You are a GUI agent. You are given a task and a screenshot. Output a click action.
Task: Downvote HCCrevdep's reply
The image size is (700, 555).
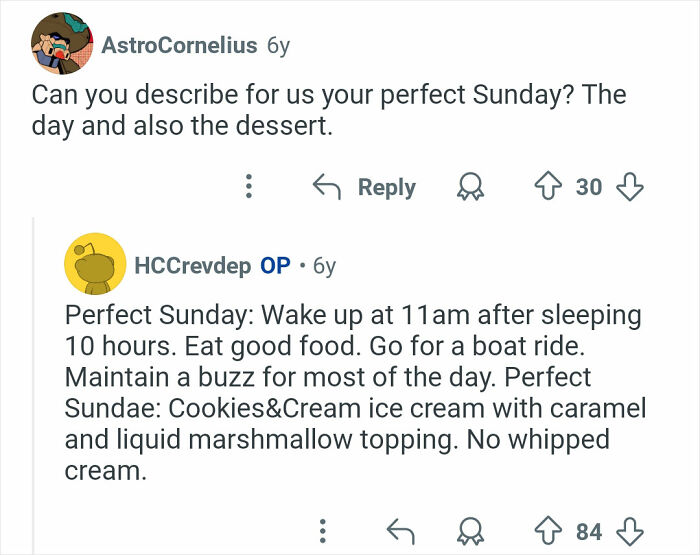click(x=631, y=528)
